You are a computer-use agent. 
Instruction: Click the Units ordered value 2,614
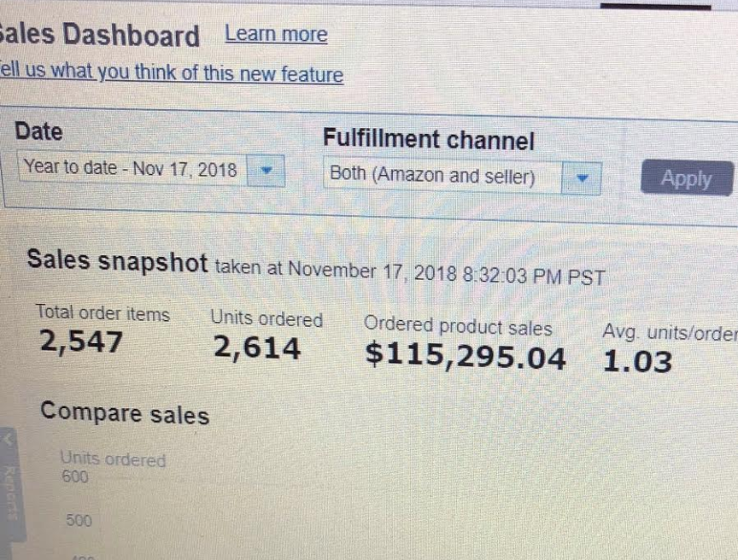coord(257,349)
